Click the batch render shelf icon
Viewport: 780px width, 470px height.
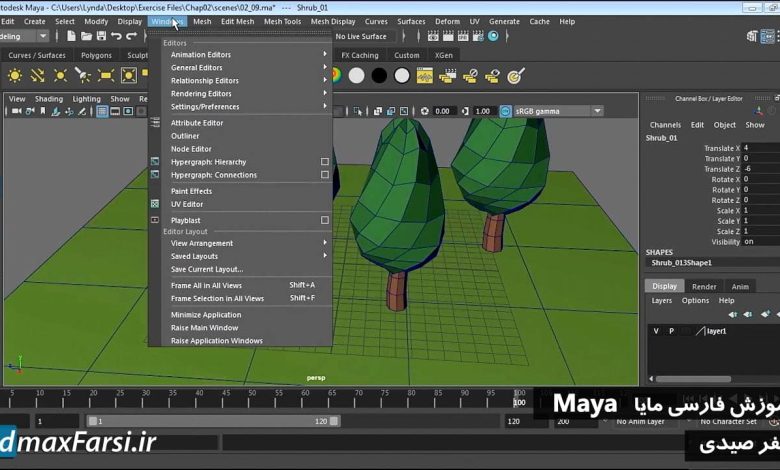click(448, 76)
